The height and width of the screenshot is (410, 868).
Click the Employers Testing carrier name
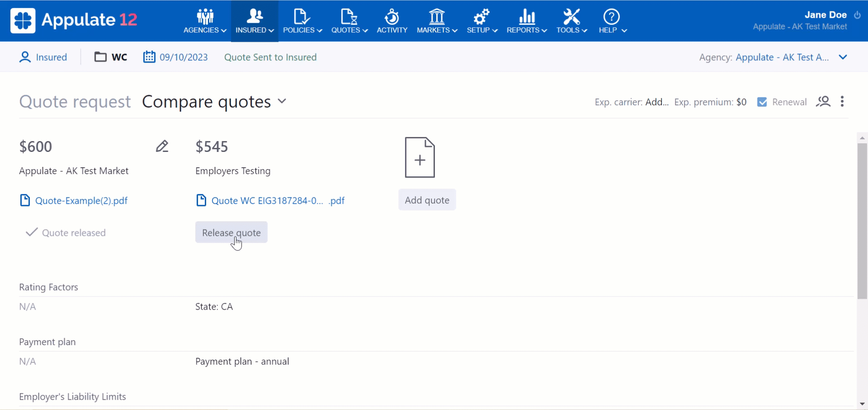pyautogui.click(x=233, y=171)
